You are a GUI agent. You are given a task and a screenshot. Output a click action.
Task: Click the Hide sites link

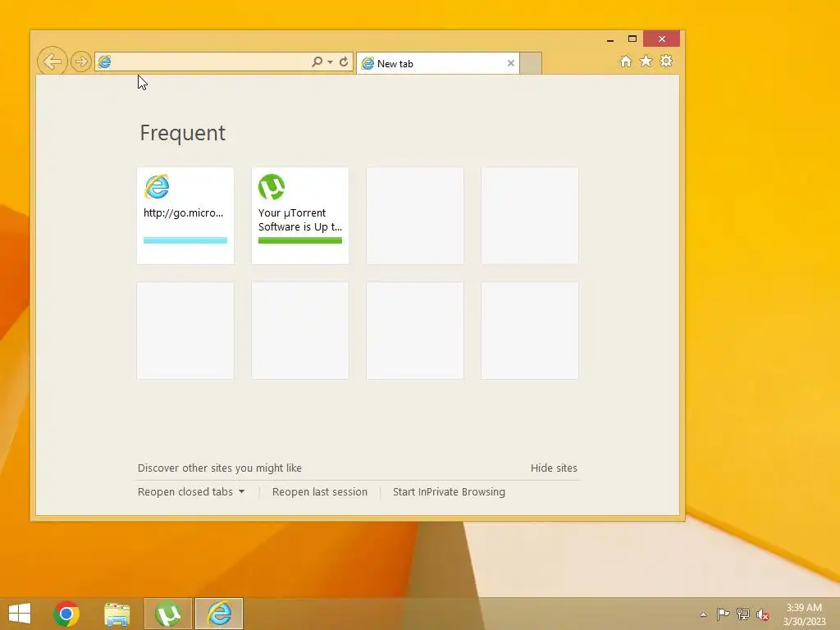[x=554, y=468]
